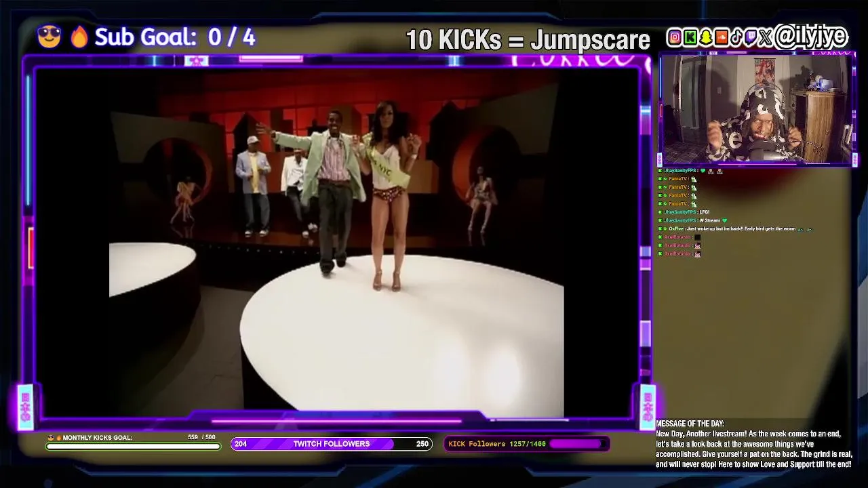Click the TikTok icon in the socials bar
The image size is (868, 488).
coord(736,38)
